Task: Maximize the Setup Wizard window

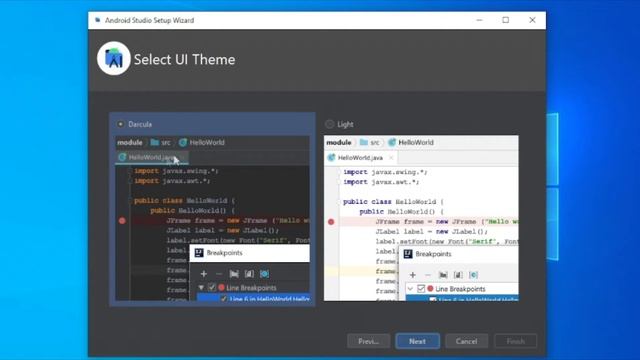Action: coord(506,20)
